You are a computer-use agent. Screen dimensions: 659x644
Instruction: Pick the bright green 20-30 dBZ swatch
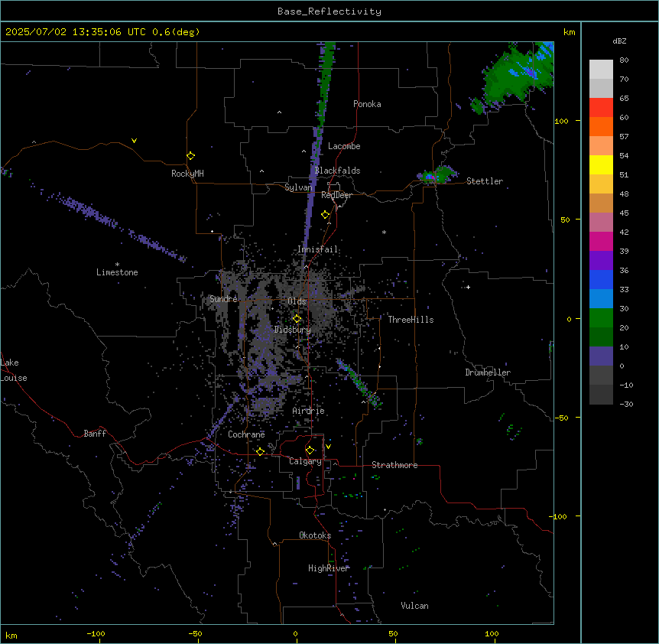point(601,318)
